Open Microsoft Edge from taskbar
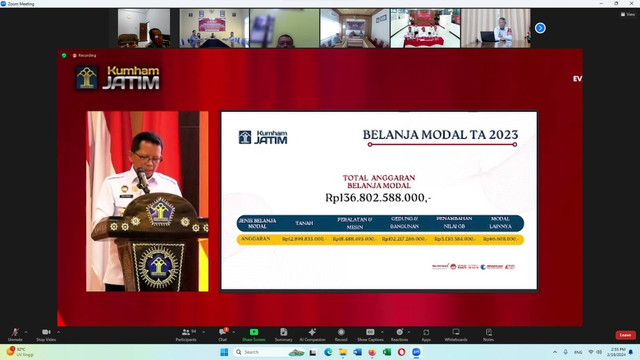Image resolution: width=640 pixels, height=360 pixels. (x=328, y=352)
